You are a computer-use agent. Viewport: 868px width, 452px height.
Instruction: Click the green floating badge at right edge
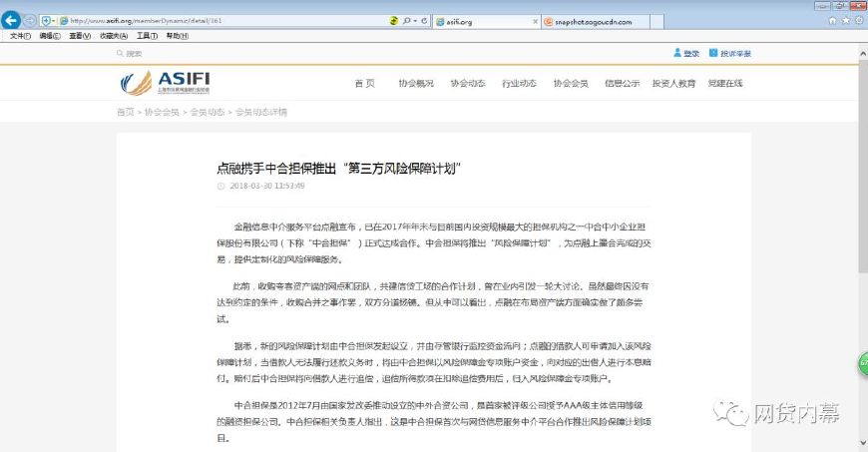(863, 363)
